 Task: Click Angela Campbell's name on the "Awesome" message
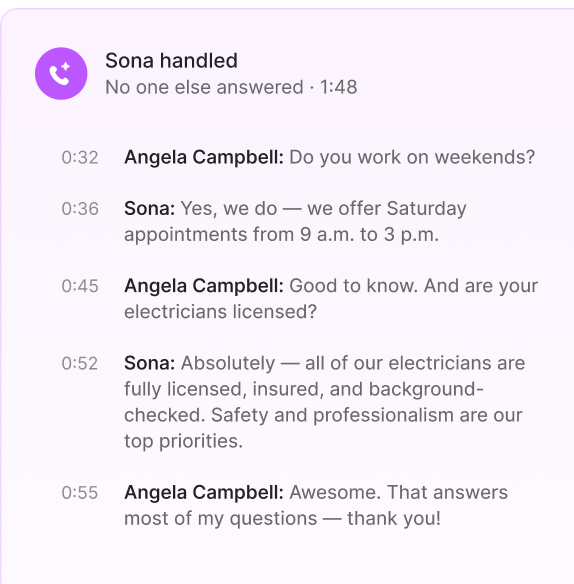[x=204, y=492]
